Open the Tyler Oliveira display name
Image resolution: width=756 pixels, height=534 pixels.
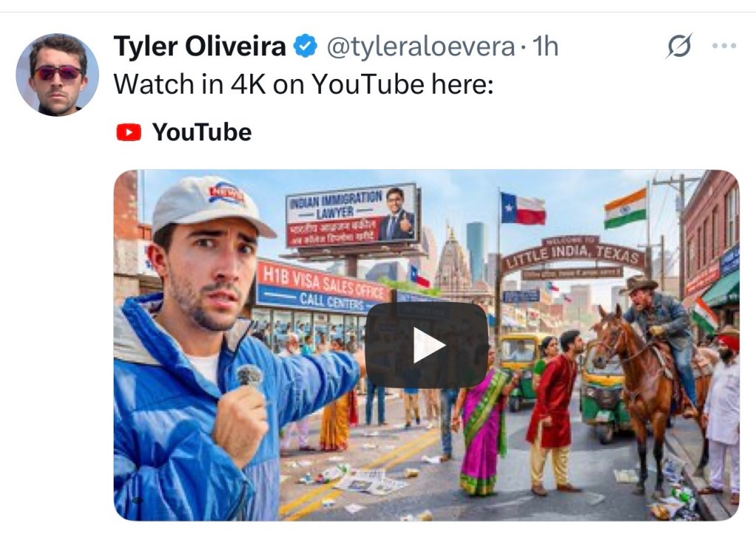(199, 47)
